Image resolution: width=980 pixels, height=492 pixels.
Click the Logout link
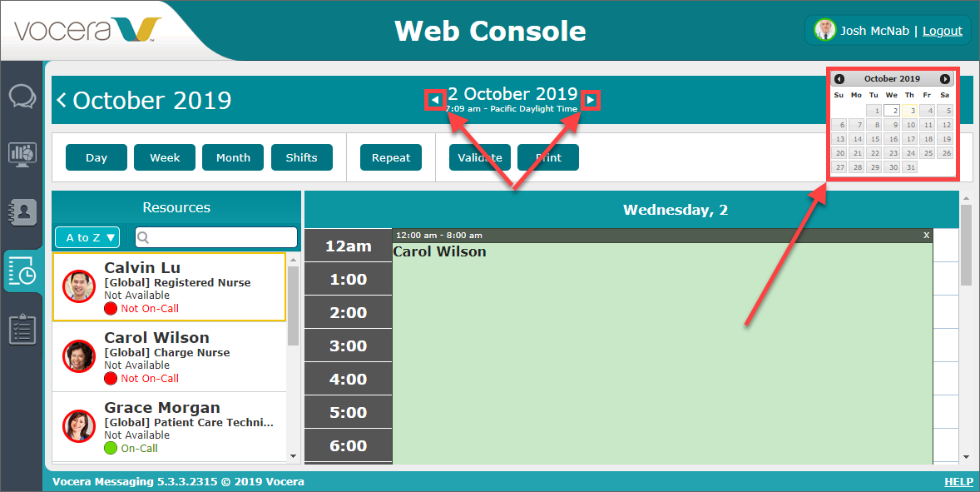(x=943, y=31)
